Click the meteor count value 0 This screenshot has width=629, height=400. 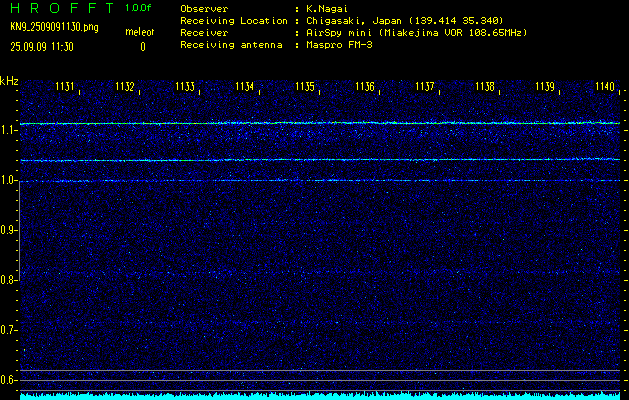[x=143, y=47]
